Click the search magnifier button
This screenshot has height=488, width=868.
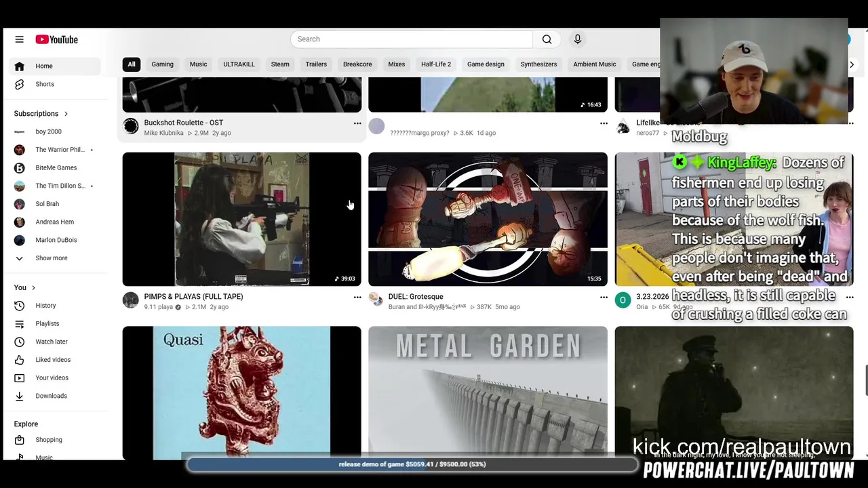tap(547, 39)
